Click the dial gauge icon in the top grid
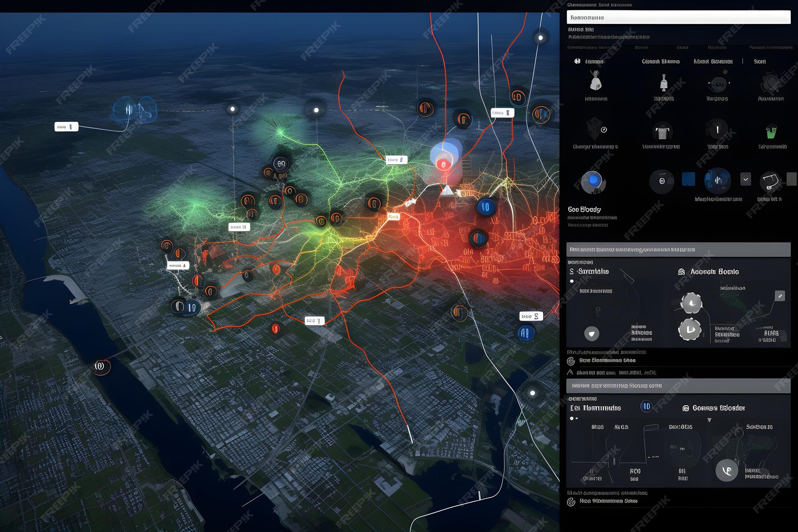 718,84
